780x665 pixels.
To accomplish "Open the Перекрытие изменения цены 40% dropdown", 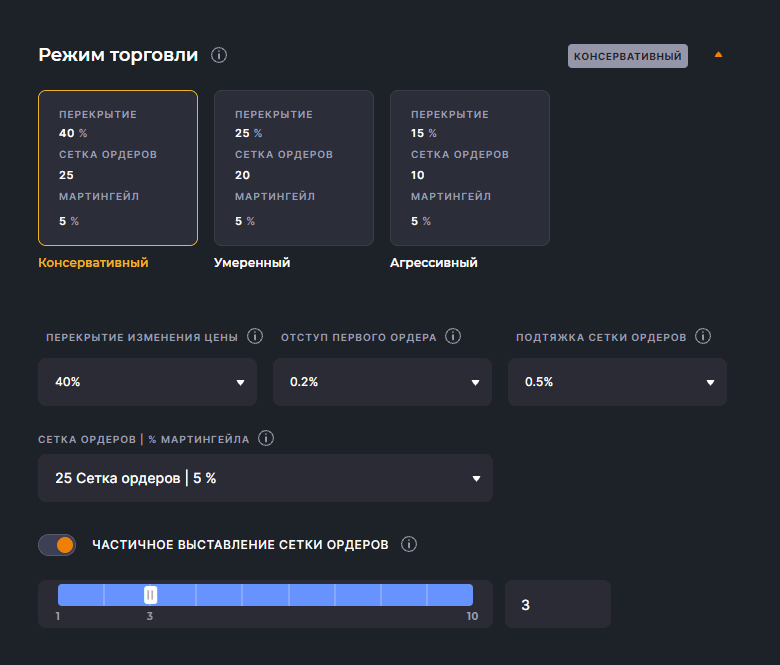I will click(x=146, y=382).
